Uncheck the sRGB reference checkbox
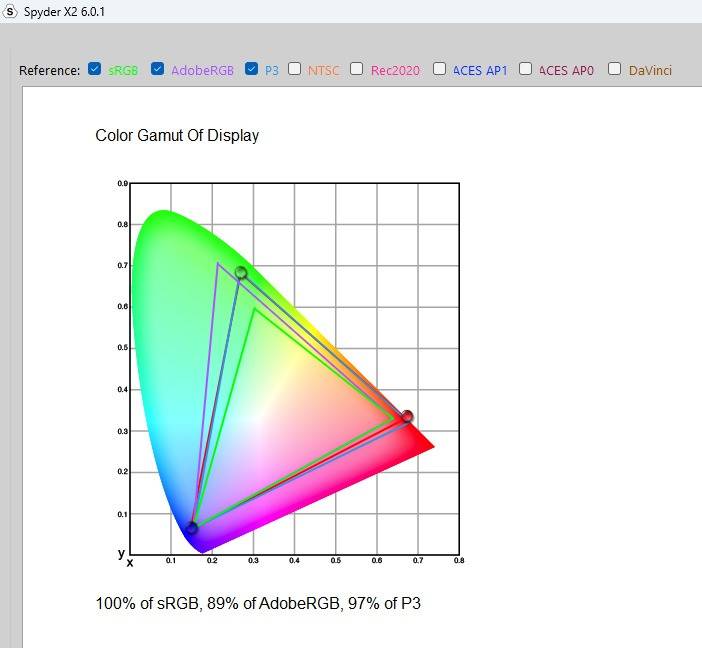This screenshot has width=702, height=648. point(94,70)
